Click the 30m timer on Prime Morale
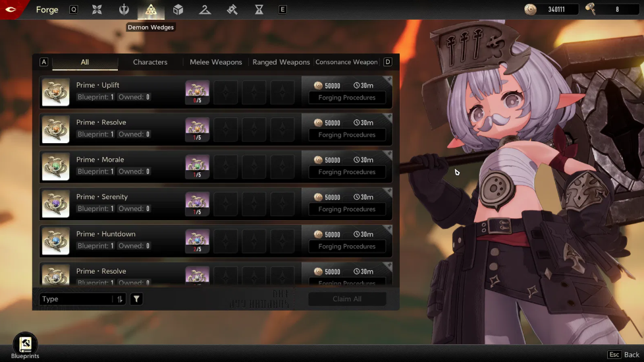644x362 pixels. 363,160
